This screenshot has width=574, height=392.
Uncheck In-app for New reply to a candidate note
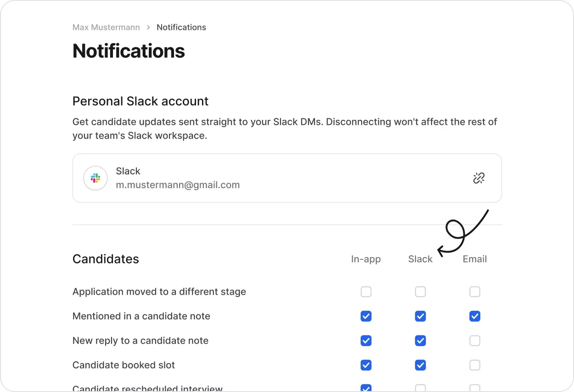pyautogui.click(x=366, y=341)
